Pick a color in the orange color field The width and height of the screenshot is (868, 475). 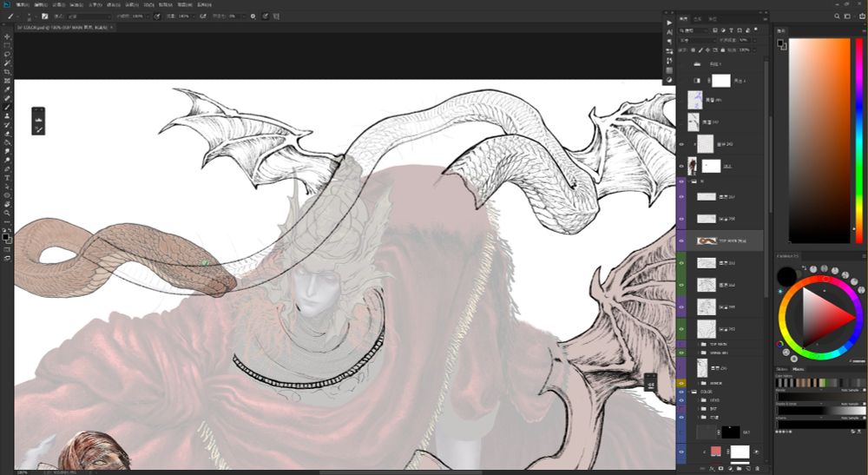[819, 141]
